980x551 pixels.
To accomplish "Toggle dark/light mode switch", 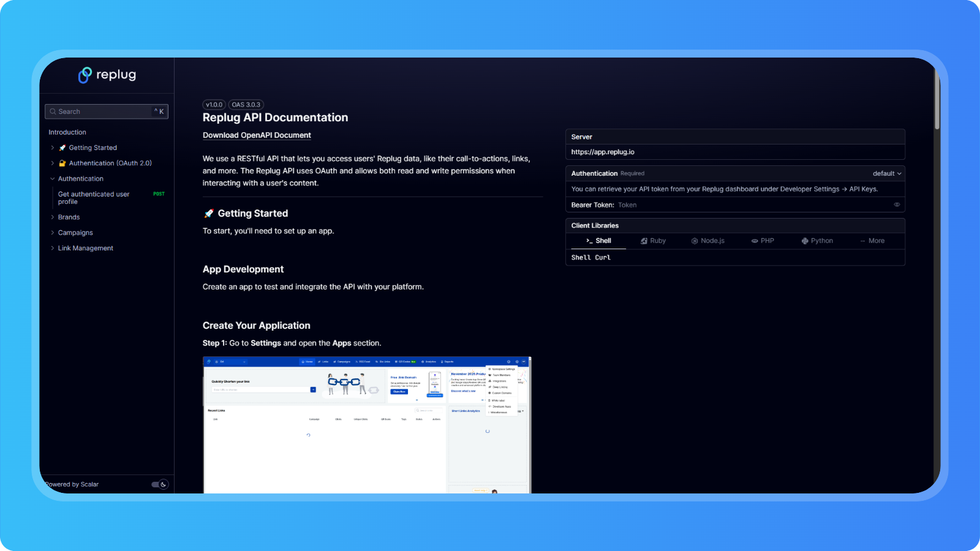I will pos(159,484).
